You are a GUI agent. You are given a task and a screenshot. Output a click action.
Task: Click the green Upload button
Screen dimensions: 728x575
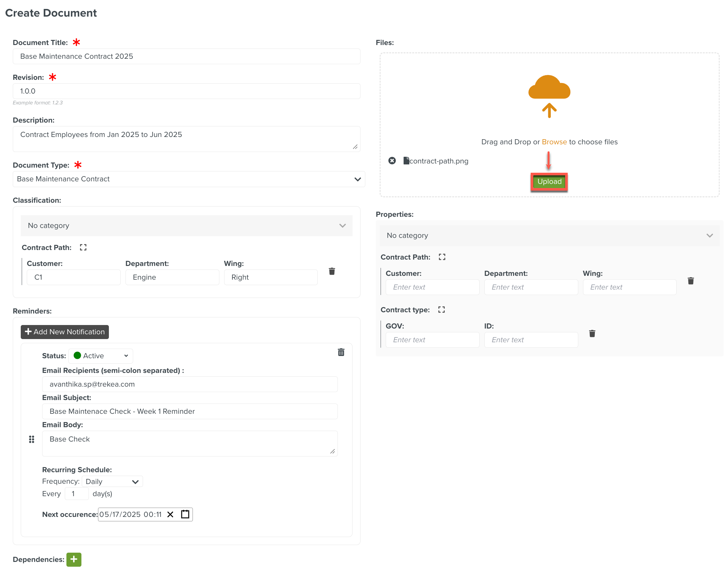coord(549,182)
